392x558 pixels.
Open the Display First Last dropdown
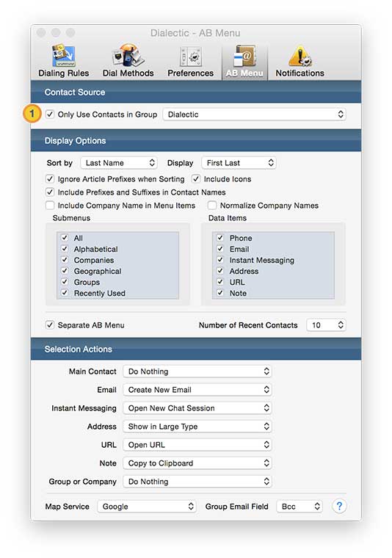(x=239, y=163)
